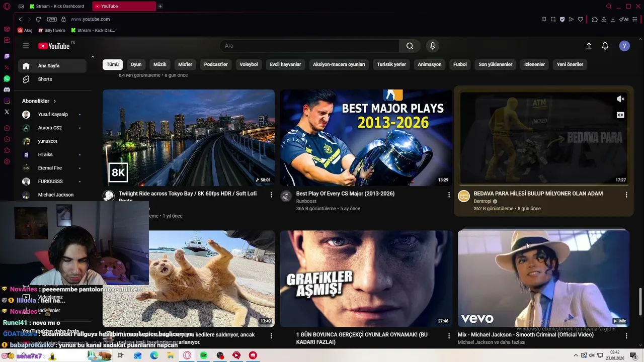Screen dimensions: 644x362
Task: Open Opera tab search magnifier
Action: tap(609, 6)
